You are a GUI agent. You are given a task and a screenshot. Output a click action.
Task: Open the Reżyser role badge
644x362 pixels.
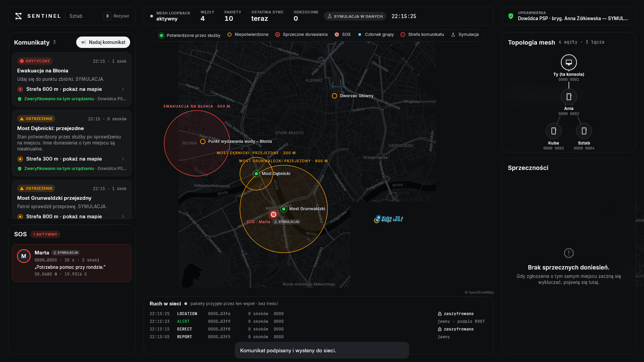[x=117, y=16]
